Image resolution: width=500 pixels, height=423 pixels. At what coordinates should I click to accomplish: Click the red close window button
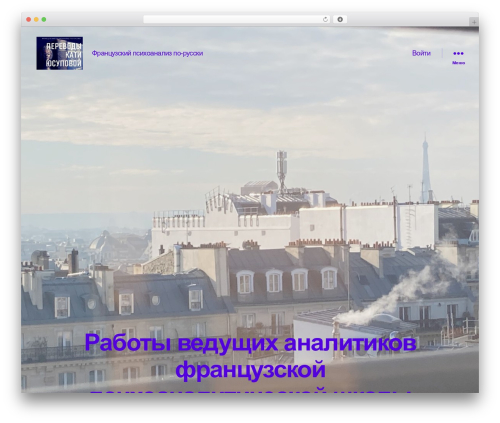point(29,20)
